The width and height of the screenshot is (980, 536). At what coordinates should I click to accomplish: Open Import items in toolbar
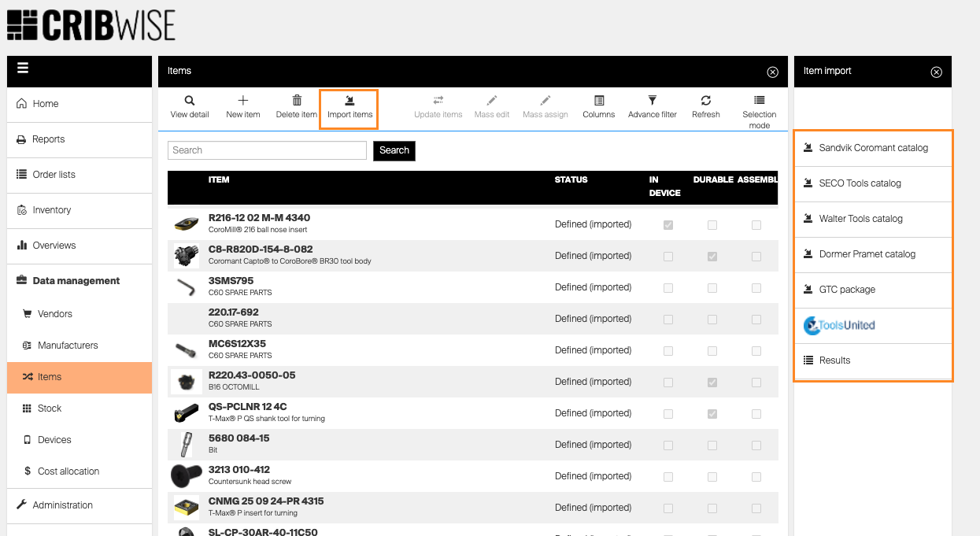(349, 108)
